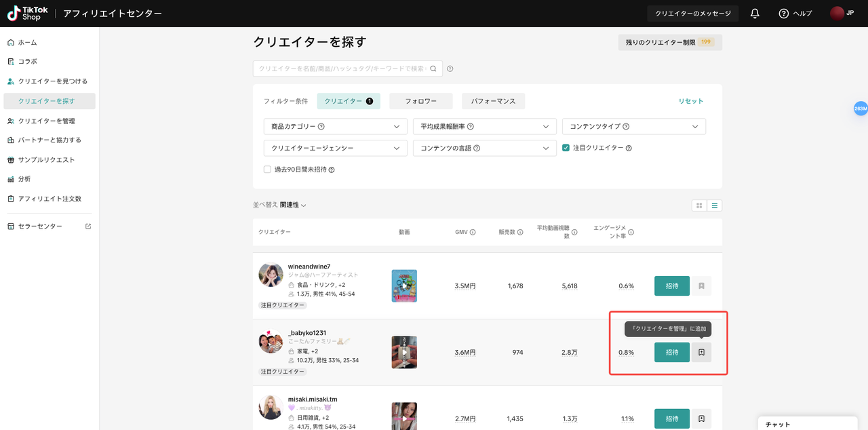The image size is (868, 430).
Task: Open the JP profile avatar menu
Action: [837, 14]
